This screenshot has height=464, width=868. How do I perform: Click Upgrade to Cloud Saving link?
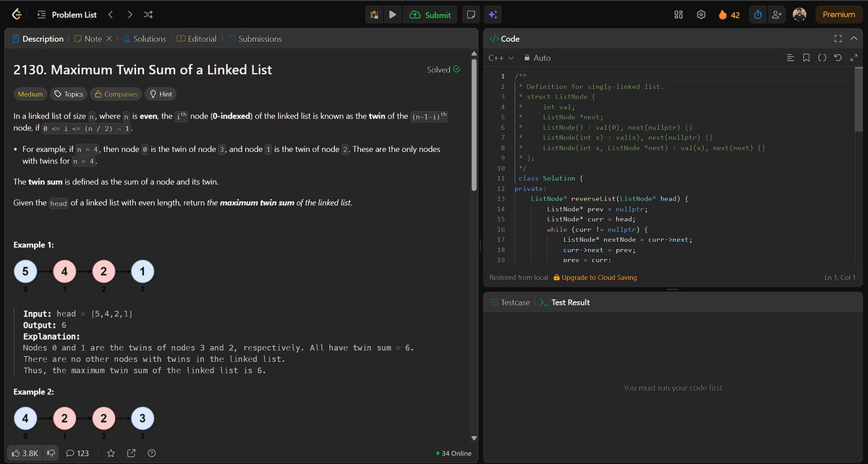point(595,277)
